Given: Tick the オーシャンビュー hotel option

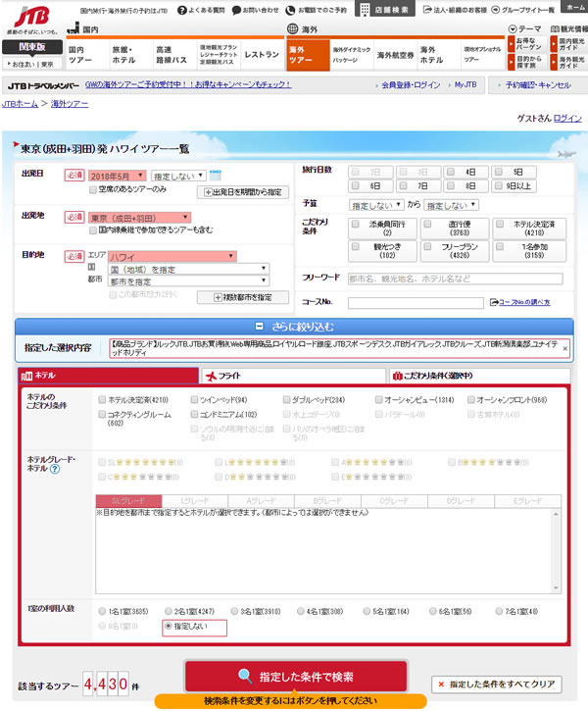Looking at the screenshot, I should click(379, 400).
